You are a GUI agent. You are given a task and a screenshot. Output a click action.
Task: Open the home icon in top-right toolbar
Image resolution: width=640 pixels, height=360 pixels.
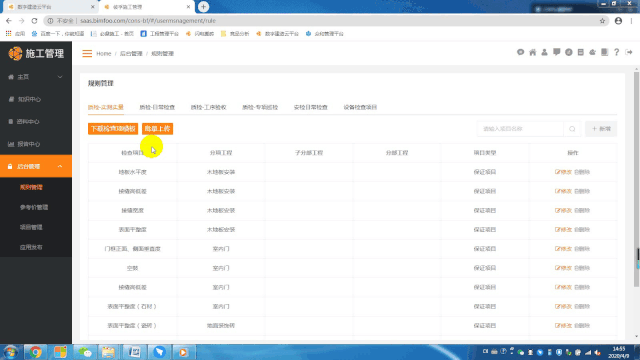click(533, 52)
